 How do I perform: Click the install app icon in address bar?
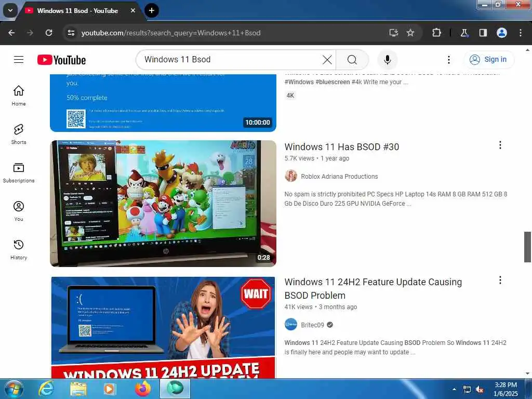[394, 33]
